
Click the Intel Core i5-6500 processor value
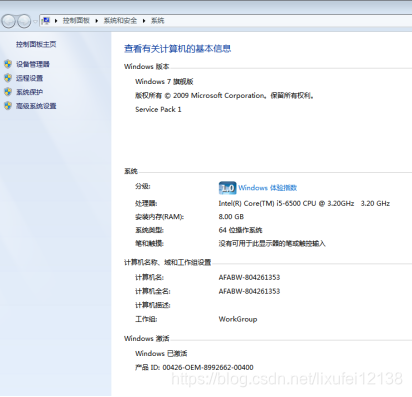[304, 203]
